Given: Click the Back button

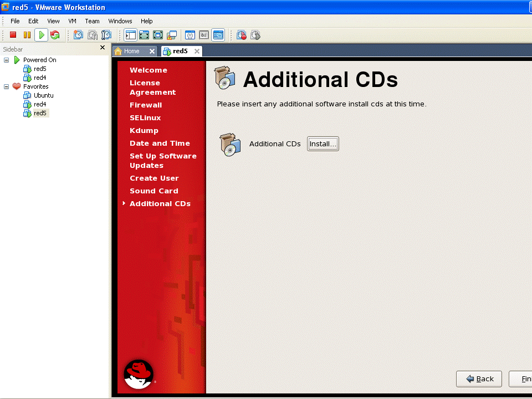Looking at the screenshot, I should [479, 379].
